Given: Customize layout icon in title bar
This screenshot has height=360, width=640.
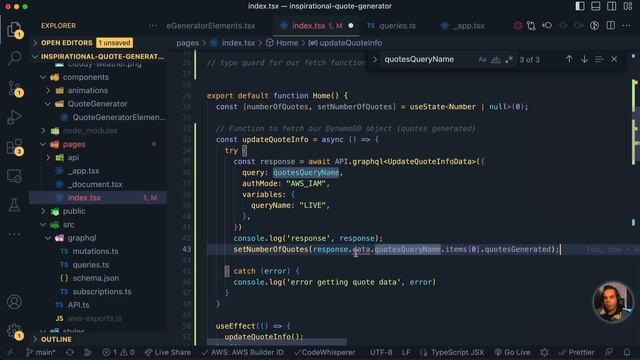Looking at the screenshot, I should (x=628, y=6).
